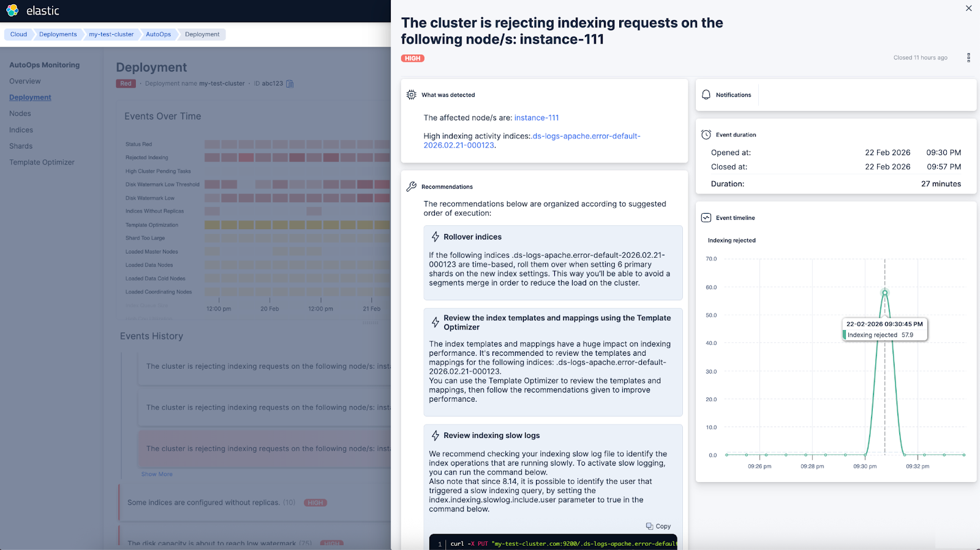This screenshot has height=550, width=980.
Task: Expand the Review indexing slow logs recommendation
Action: (x=491, y=435)
